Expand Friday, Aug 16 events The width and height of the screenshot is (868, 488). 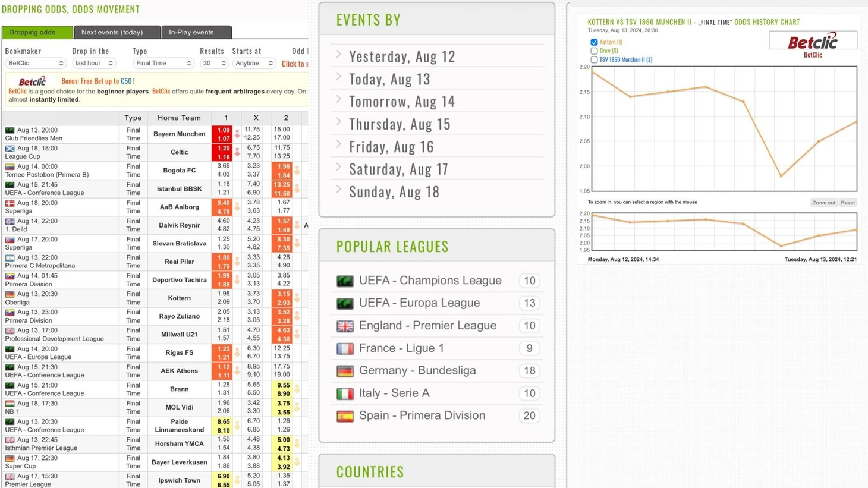[x=391, y=146]
